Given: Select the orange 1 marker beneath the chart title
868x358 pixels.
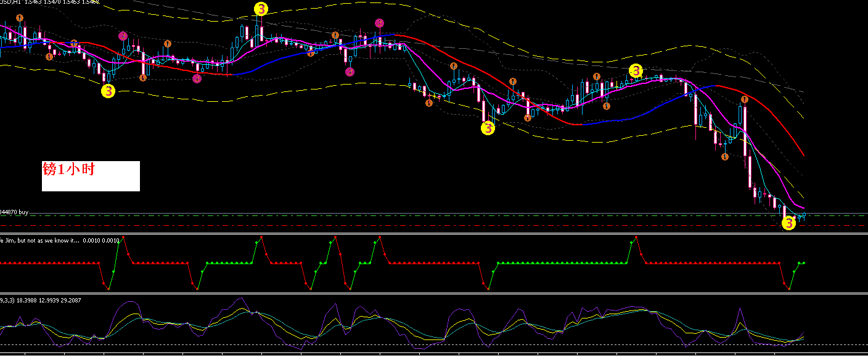Looking at the screenshot, I should 20,17.
